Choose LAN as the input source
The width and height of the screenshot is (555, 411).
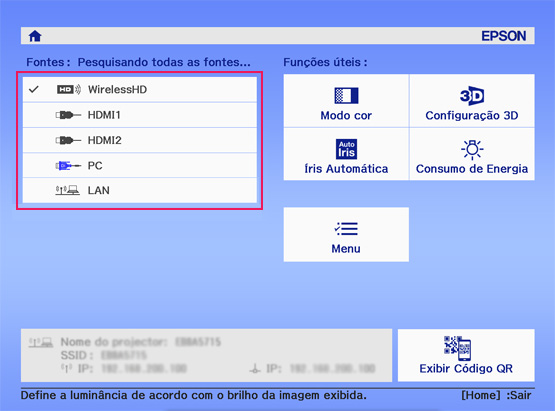(x=140, y=190)
